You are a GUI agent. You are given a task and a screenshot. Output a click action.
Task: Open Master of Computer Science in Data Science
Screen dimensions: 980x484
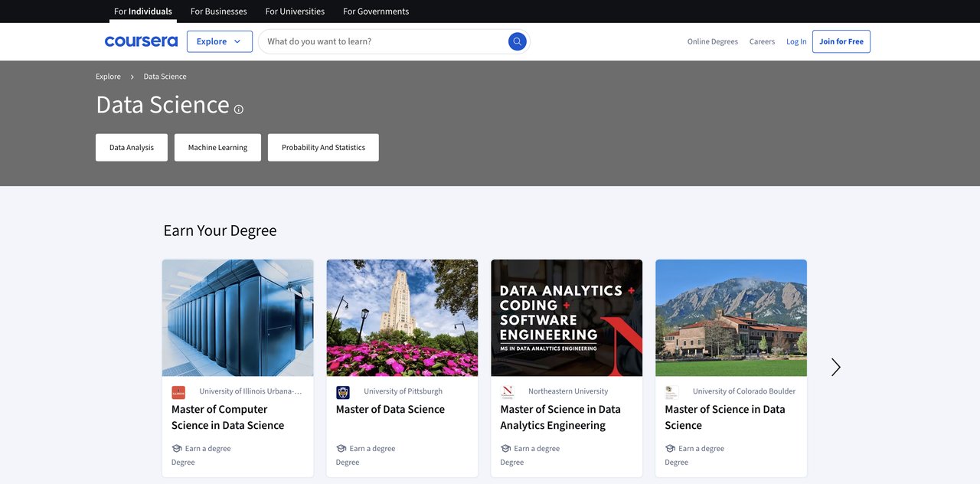[228, 417]
